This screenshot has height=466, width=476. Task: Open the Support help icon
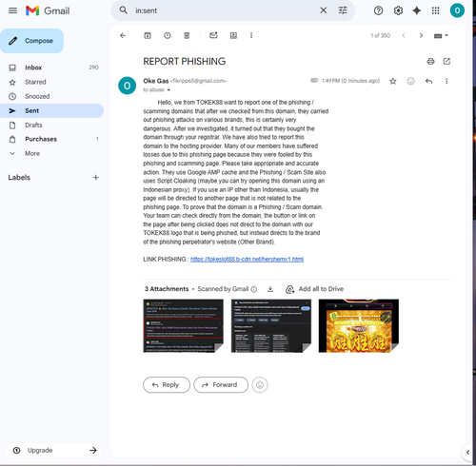point(378,10)
